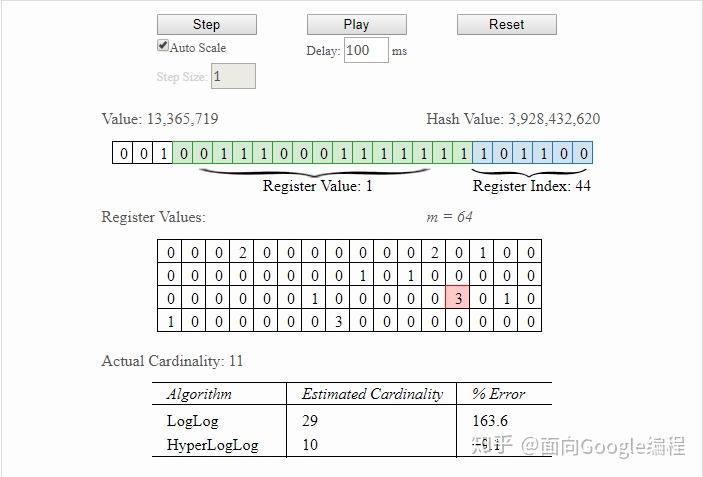Click the Step button
Screen dimensions: 703x477
(207, 24)
